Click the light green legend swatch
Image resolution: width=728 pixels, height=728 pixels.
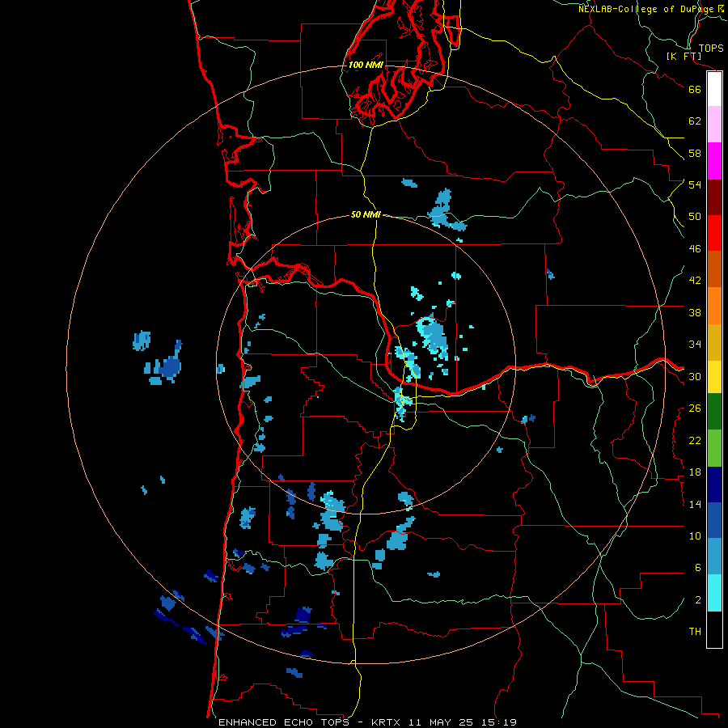click(714, 448)
